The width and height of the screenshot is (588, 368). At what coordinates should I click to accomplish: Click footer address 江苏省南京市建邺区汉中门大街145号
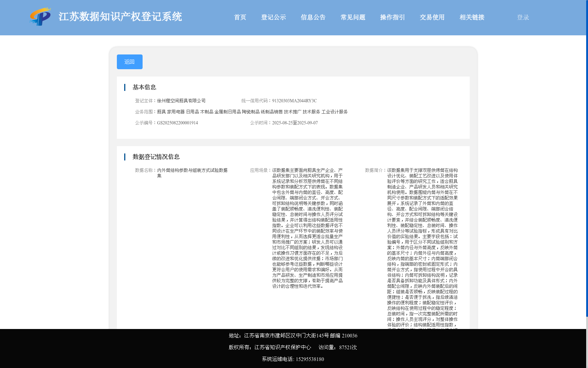click(x=286, y=336)
